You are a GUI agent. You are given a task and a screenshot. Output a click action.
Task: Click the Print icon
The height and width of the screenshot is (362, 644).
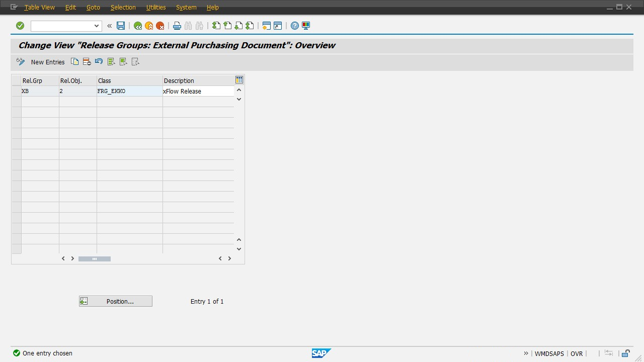coord(177,26)
